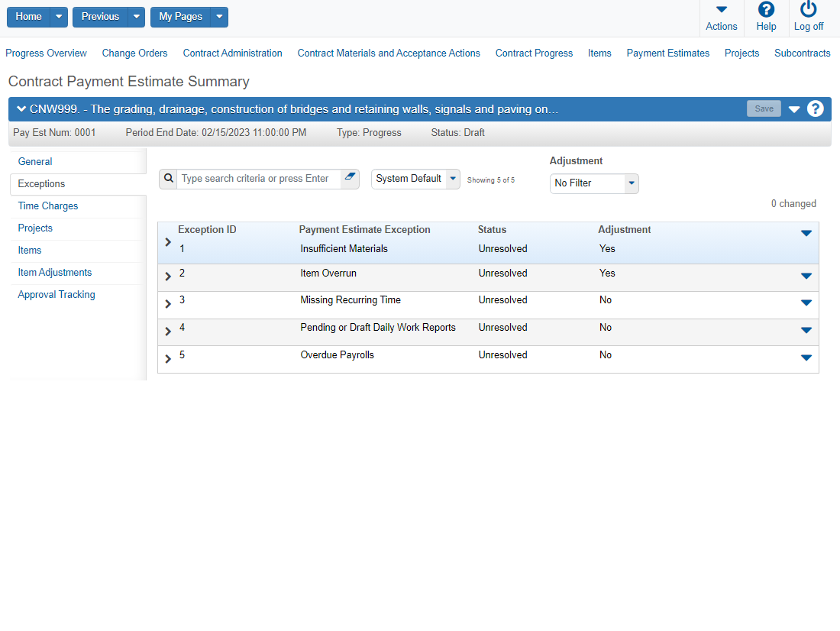Click the My Pages button
Viewport: 840px width, 631px height.
coord(180,17)
